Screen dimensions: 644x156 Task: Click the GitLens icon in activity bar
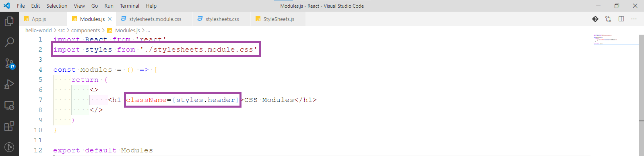pyautogui.click(x=9, y=147)
